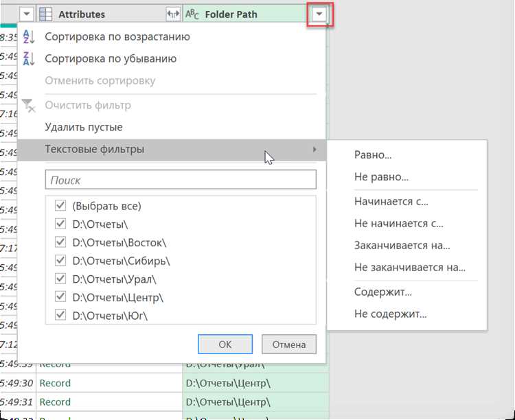
Task: Uncheck the D:\Отчеты\Юг\ checkbox
Action: coord(60,315)
